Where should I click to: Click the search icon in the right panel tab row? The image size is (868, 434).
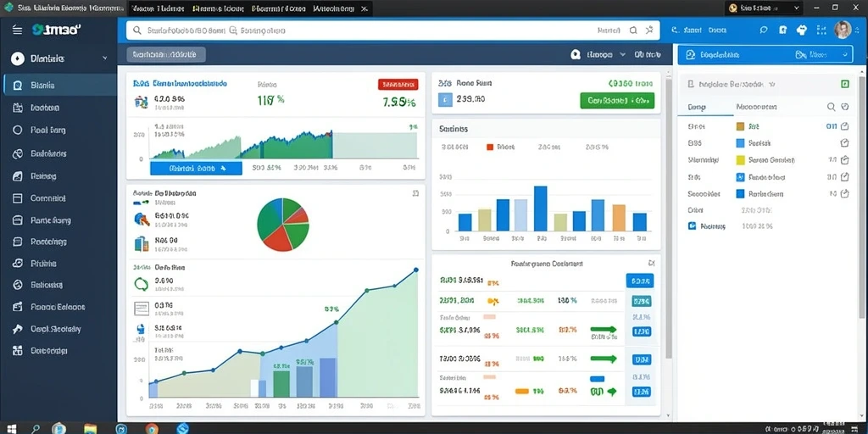coord(831,107)
